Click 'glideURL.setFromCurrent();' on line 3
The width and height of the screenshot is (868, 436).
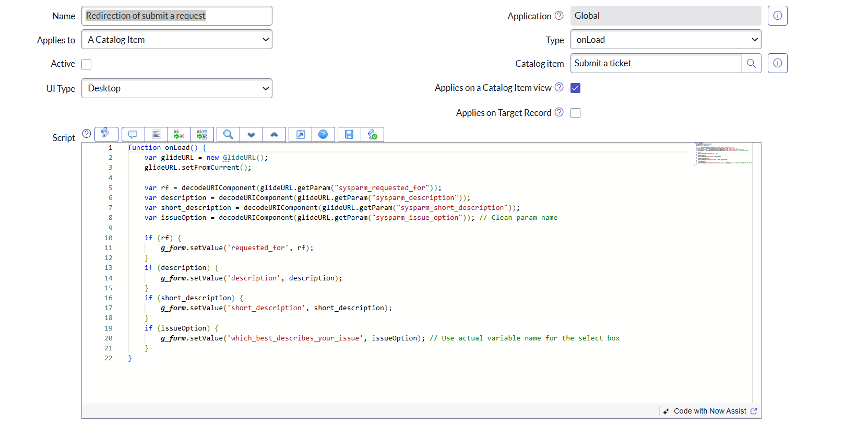click(198, 168)
